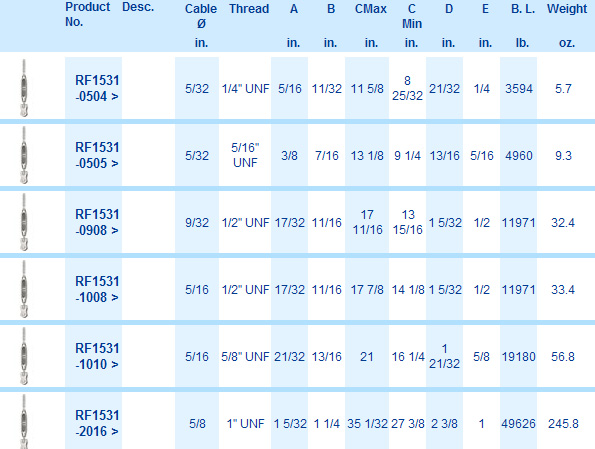Open the RF1531-0908 product link

97,222
